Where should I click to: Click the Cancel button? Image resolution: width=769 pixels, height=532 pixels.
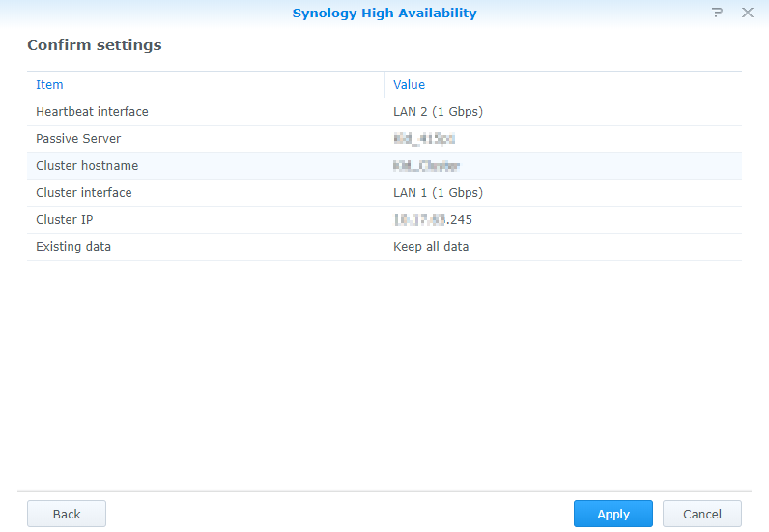click(701, 514)
